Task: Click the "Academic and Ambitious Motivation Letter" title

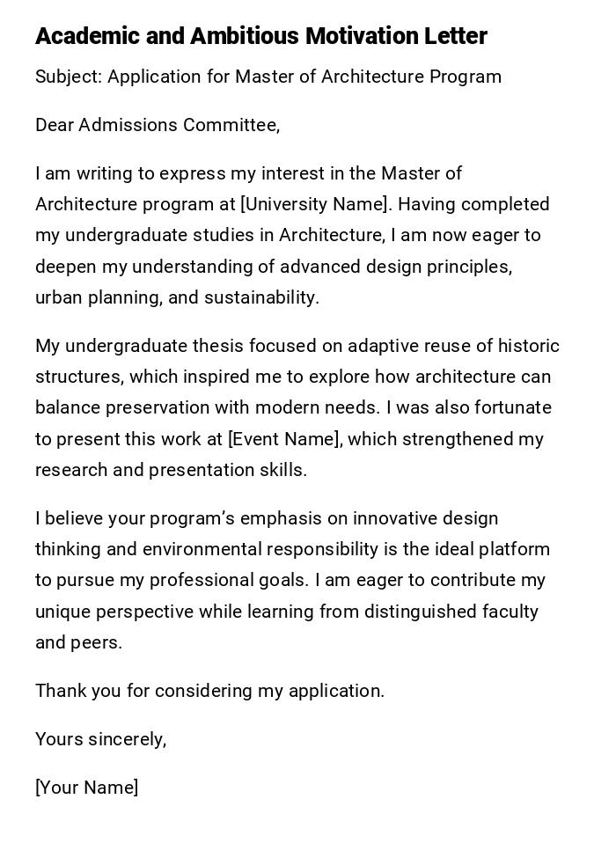Action: (260, 36)
